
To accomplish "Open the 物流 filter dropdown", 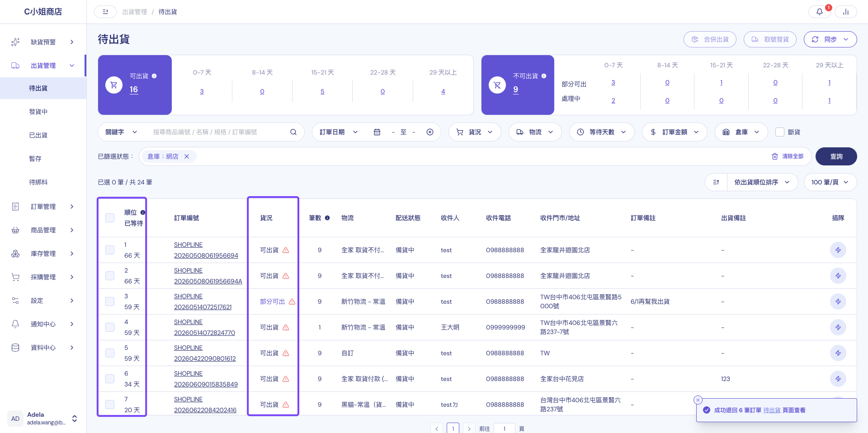I will click(x=535, y=132).
